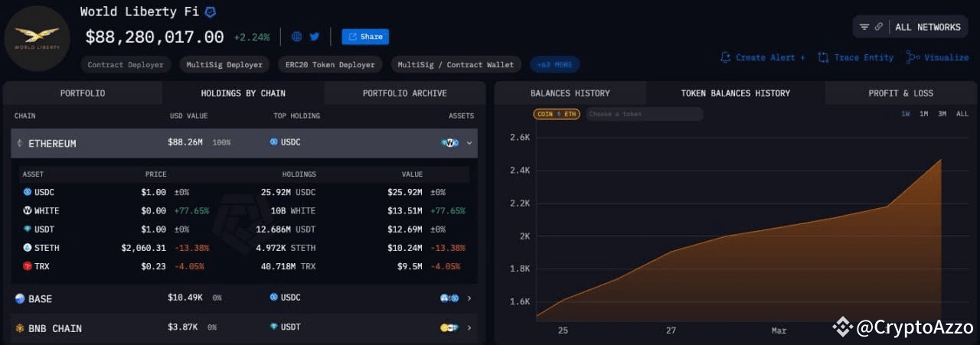Select the MultiSig / Contract Wallet tag

456,64
